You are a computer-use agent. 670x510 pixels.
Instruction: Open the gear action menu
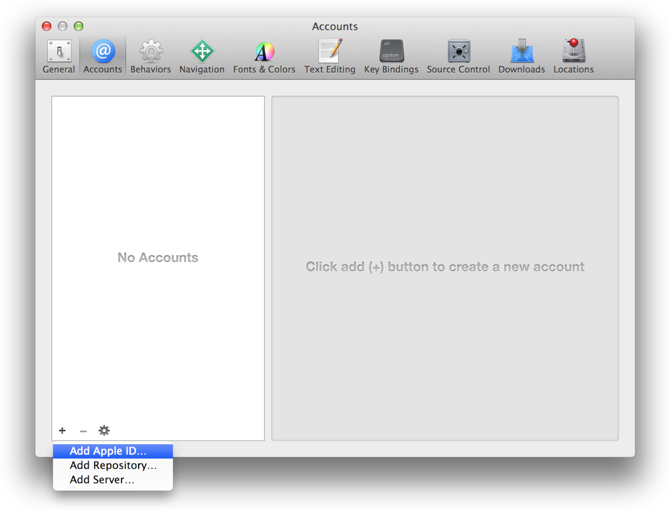pyautogui.click(x=104, y=430)
